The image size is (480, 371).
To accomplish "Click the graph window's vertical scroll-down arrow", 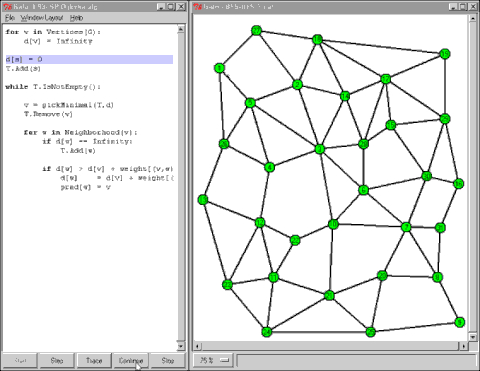I will (x=473, y=337).
